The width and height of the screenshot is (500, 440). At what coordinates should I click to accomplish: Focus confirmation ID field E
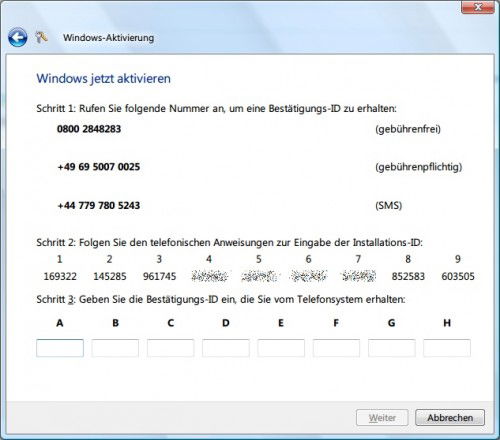281,348
